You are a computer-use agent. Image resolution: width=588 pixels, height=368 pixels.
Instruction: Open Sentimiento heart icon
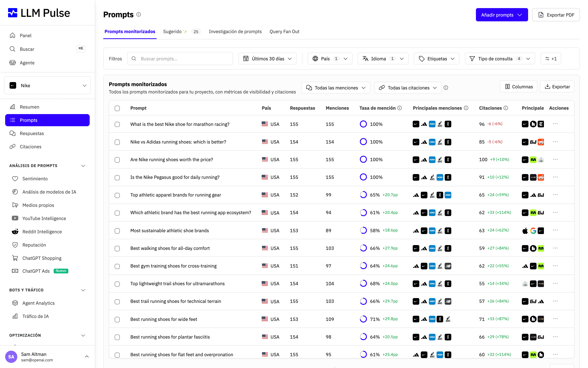tap(15, 179)
